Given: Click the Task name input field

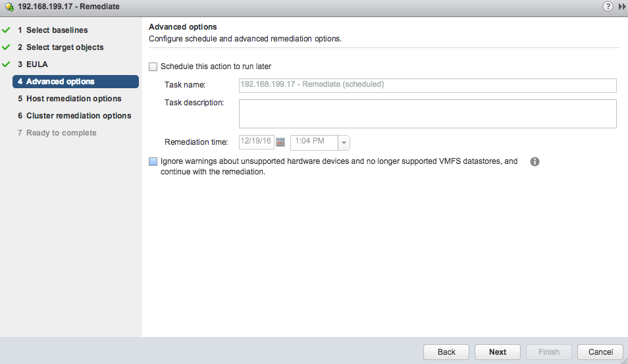Looking at the screenshot, I should tap(427, 85).
